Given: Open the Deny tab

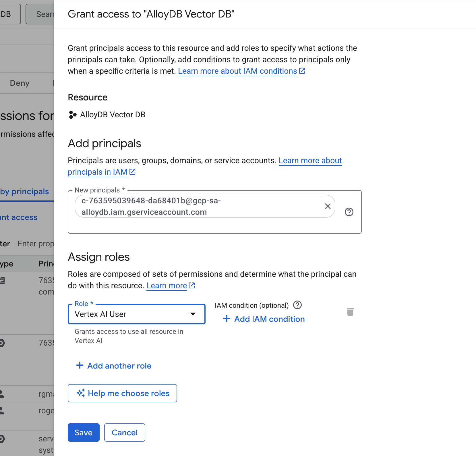Looking at the screenshot, I should tap(20, 83).
